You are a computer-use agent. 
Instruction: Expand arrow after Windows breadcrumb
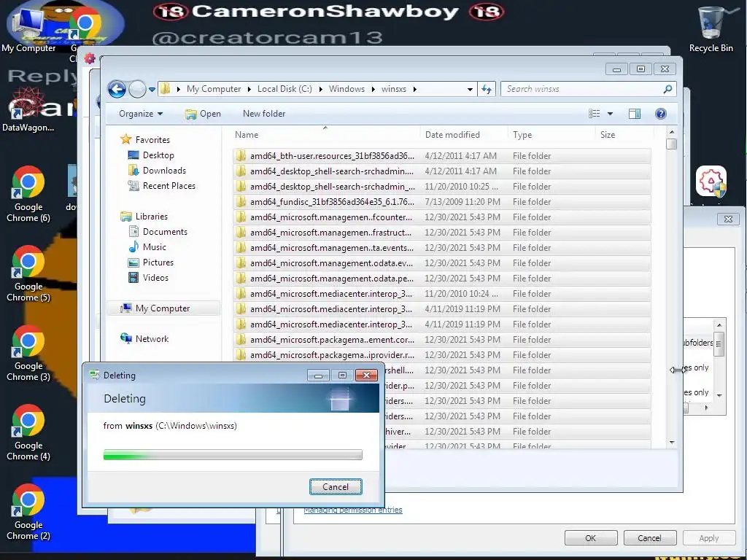373,89
